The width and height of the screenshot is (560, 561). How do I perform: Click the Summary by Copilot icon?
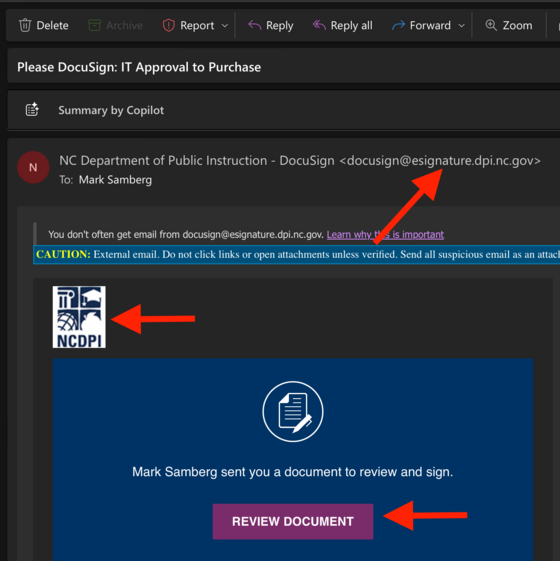click(32, 109)
